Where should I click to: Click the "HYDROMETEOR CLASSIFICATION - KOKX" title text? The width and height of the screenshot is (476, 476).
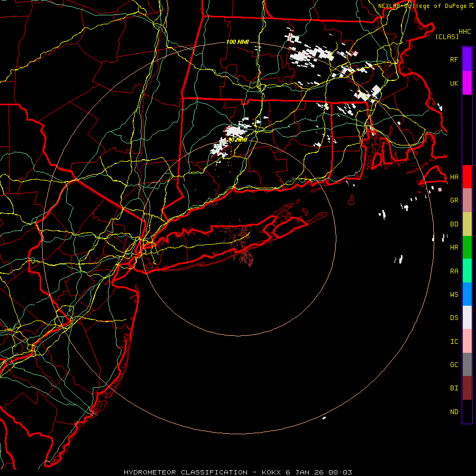coord(202,472)
